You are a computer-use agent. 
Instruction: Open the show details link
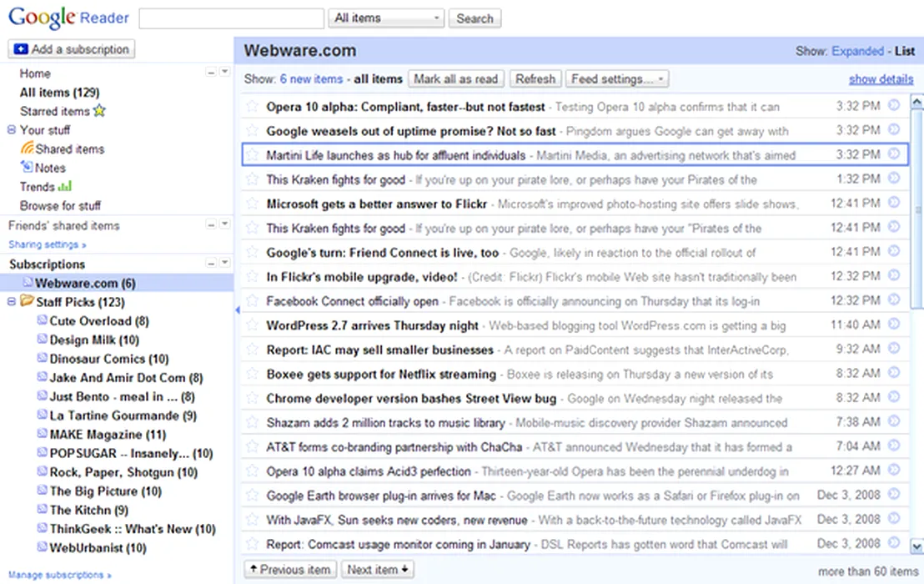(x=881, y=79)
